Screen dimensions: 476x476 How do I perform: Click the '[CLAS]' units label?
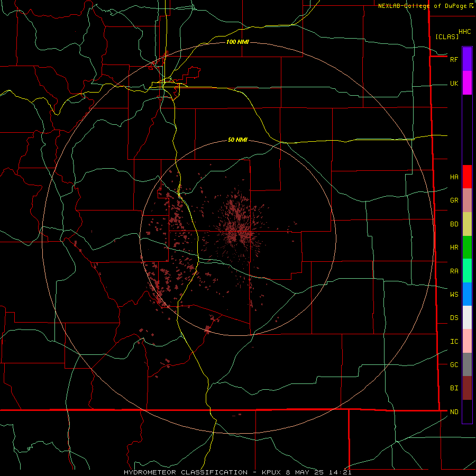click(447, 36)
